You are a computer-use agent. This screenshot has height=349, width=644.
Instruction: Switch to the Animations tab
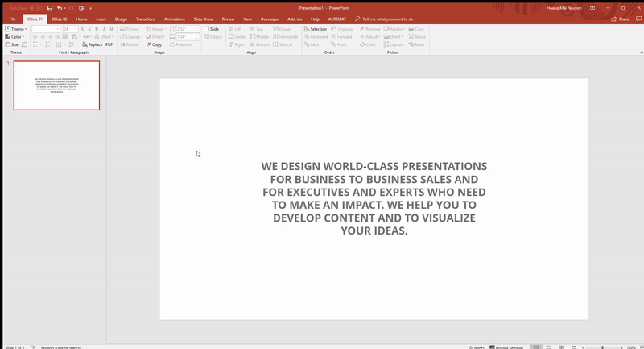pos(174,19)
